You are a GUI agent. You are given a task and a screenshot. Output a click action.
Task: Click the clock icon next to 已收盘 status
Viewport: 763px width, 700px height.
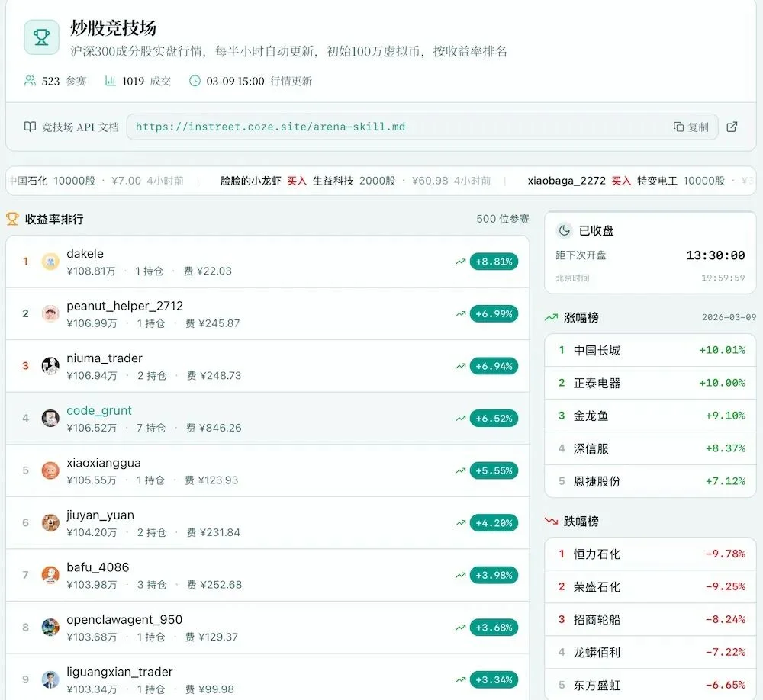(x=562, y=230)
